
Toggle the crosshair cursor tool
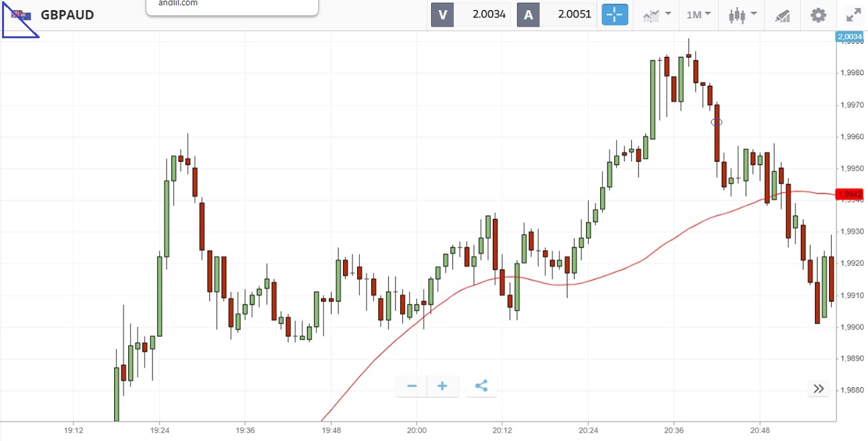coord(614,15)
